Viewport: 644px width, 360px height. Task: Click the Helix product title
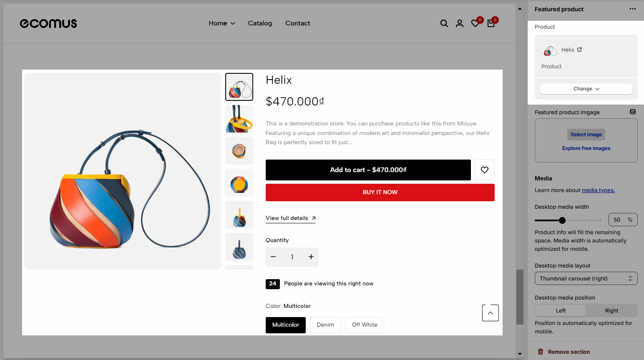(x=279, y=80)
